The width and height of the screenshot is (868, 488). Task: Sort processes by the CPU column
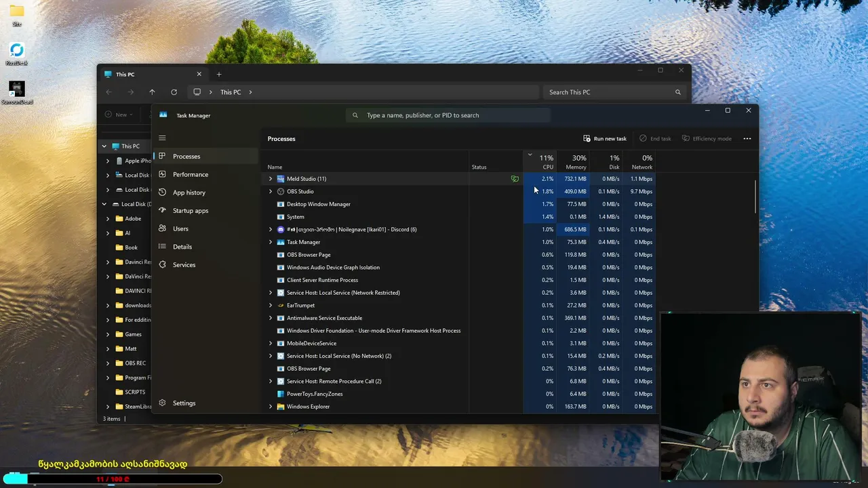click(540, 161)
